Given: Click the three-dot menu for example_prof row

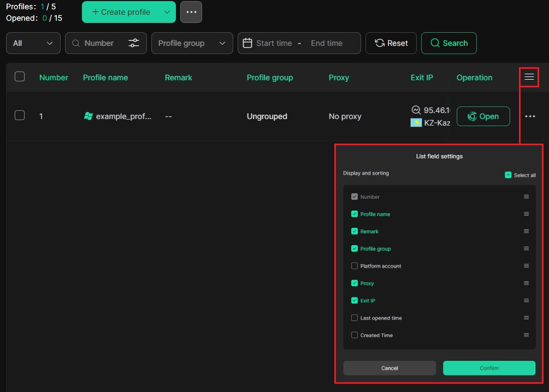Looking at the screenshot, I should (x=530, y=116).
